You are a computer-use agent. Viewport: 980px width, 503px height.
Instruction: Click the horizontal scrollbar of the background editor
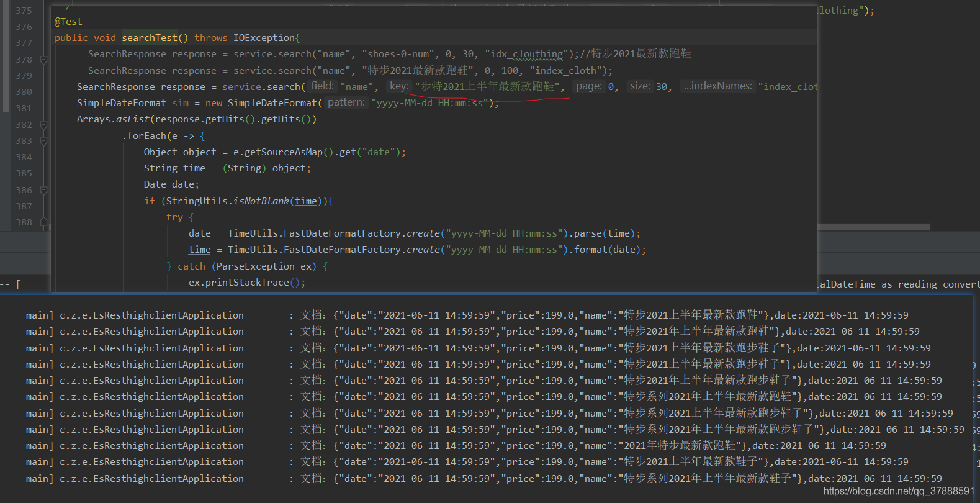(874, 227)
